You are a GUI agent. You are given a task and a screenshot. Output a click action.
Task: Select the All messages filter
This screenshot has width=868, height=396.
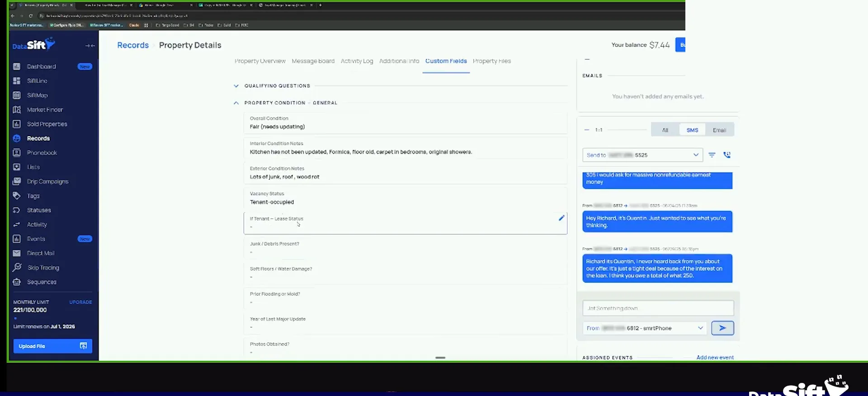pos(665,130)
